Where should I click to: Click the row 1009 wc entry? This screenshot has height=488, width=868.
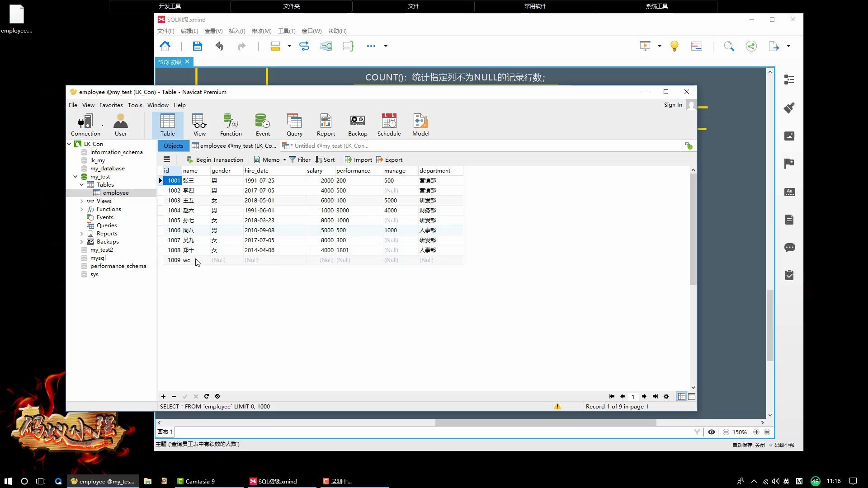click(x=187, y=260)
